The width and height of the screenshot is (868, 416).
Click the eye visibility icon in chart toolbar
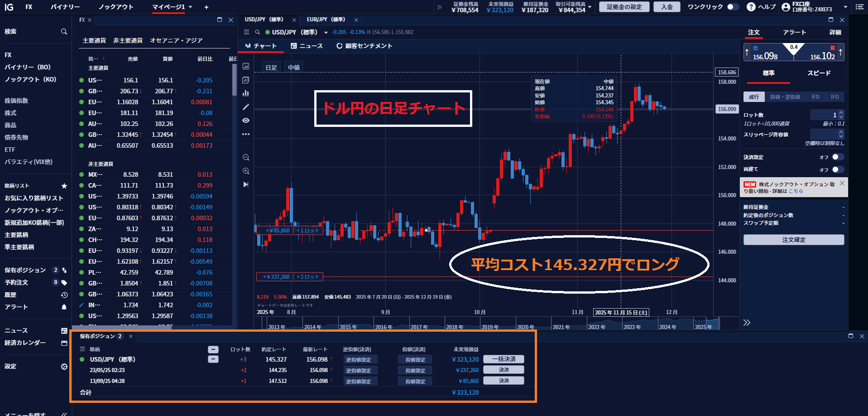(246, 121)
